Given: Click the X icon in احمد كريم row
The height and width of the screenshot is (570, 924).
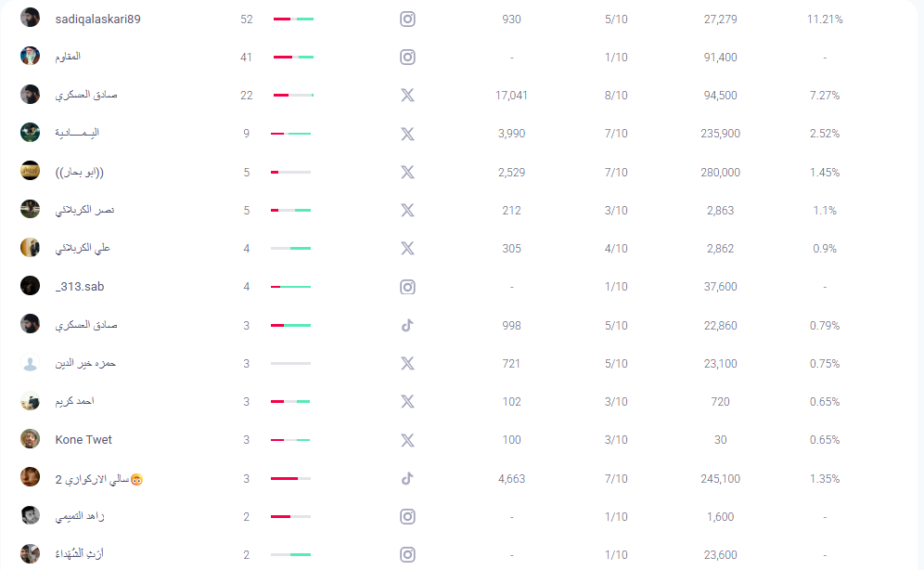Looking at the screenshot, I should [407, 402].
